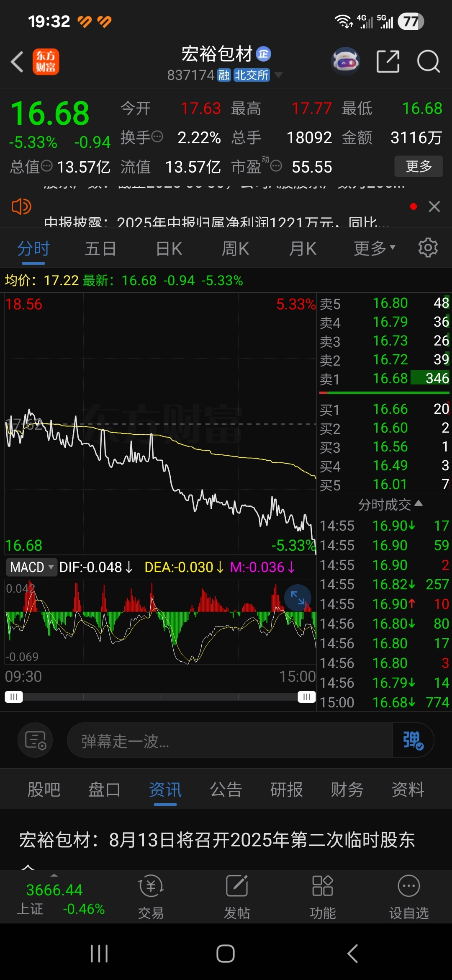The image size is (452, 980).
Task: Switch to 月K chart tab
Action: 303,249
